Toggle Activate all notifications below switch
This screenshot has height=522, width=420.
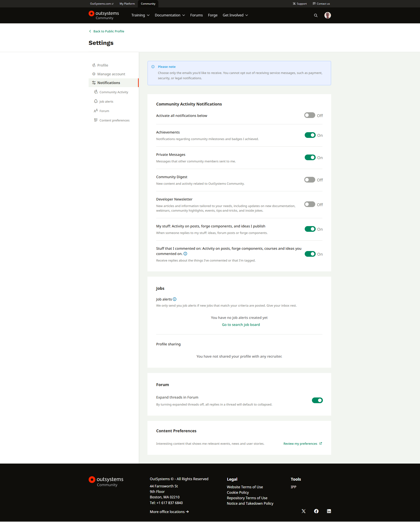pyautogui.click(x=310, y=115)
